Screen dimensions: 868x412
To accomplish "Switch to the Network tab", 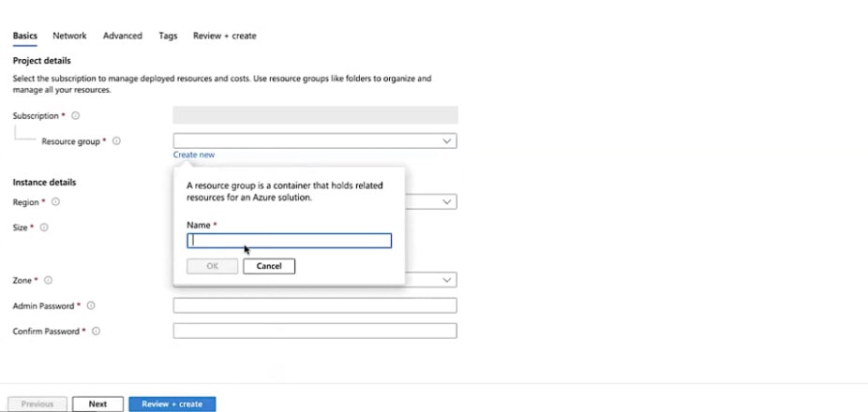I will 69,36.
